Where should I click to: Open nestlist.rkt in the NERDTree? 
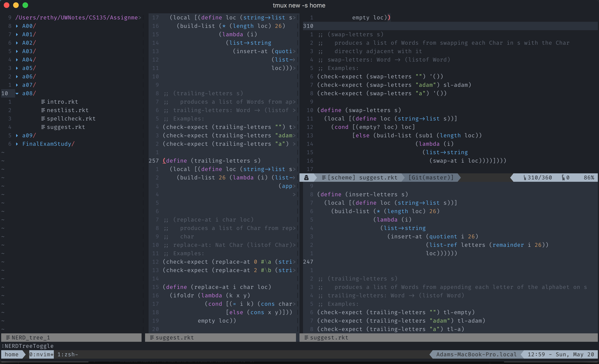coord(68,110)
